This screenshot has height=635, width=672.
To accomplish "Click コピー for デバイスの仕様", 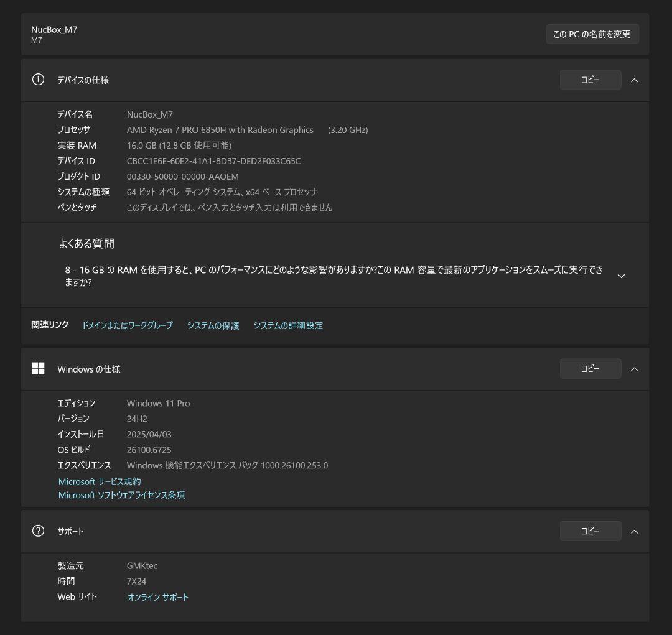I will click(590, 80).
